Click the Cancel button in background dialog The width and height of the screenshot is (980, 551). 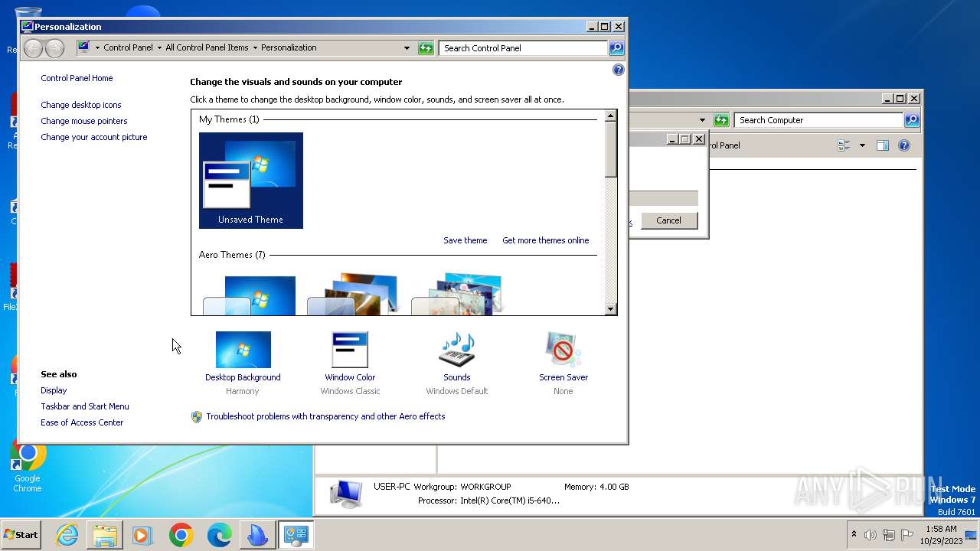(x=668, y=220)
